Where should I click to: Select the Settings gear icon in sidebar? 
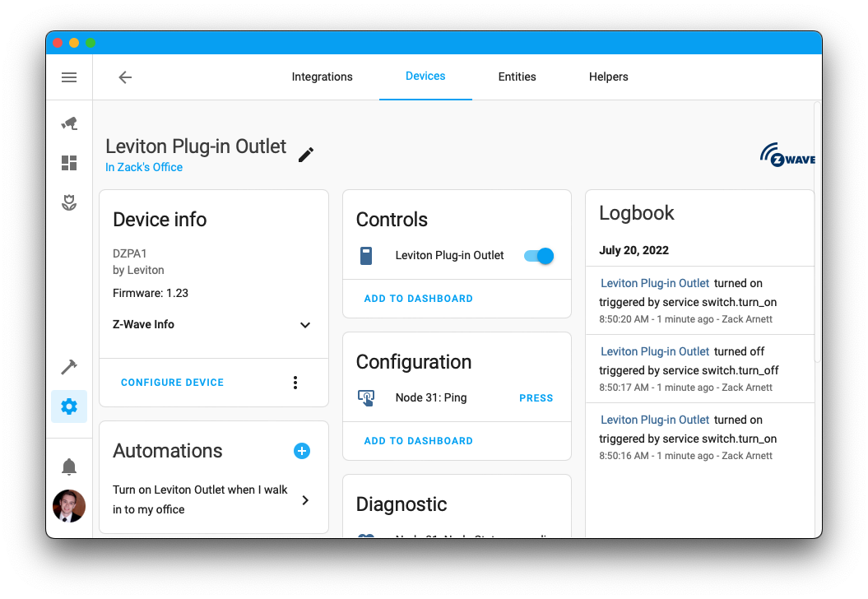click(x=69, y=406)
